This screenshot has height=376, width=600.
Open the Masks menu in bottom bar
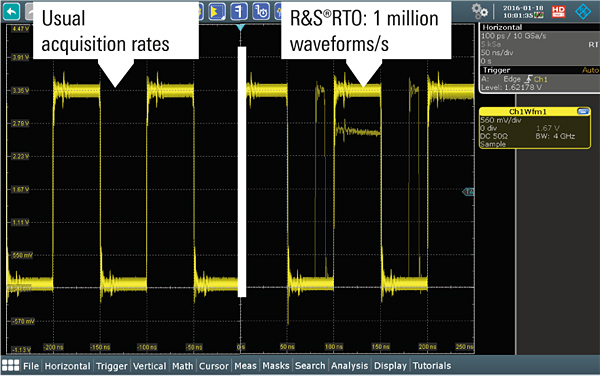tap(276, 366)
